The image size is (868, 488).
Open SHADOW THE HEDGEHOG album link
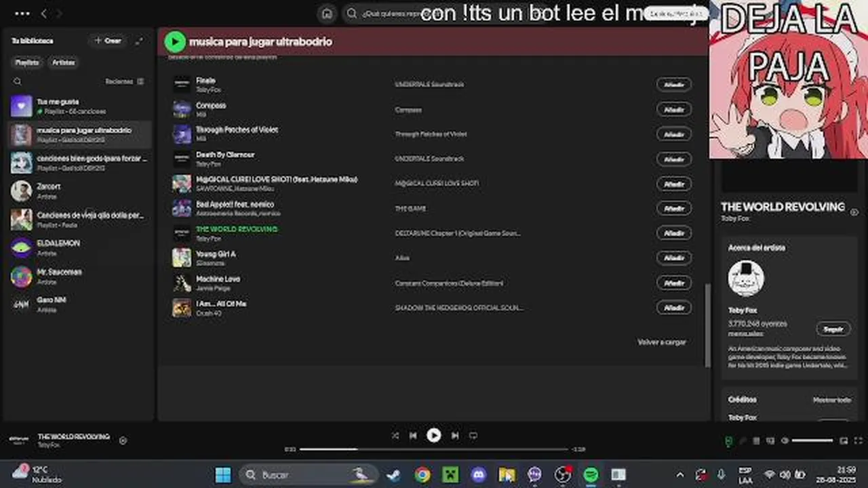(x=459, y=308)
